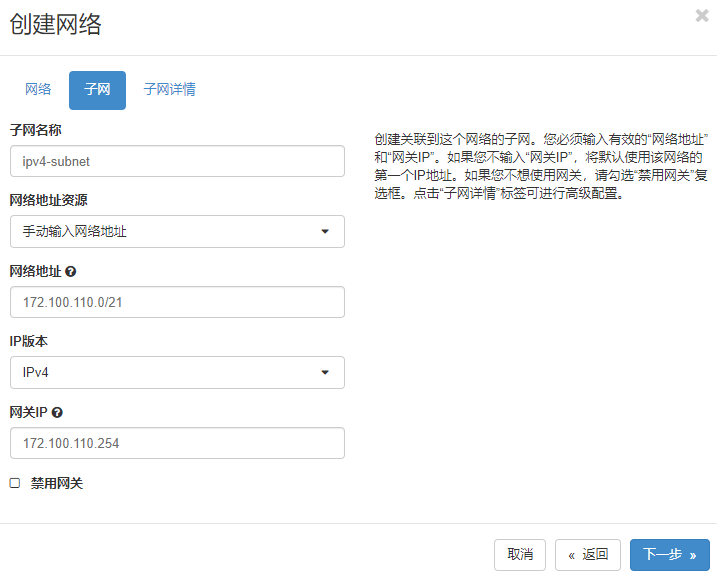Click the 创建网络 dialog title

[x=56, y=25]
